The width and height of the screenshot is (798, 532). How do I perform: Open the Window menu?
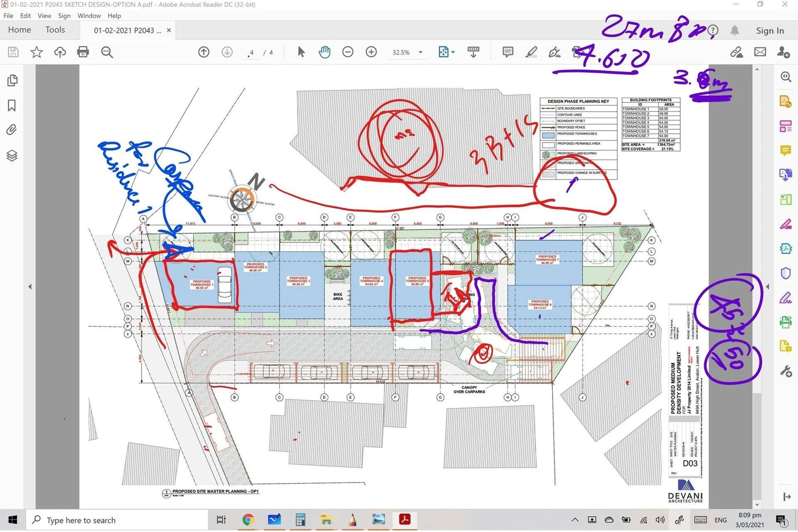pos(89,16)
